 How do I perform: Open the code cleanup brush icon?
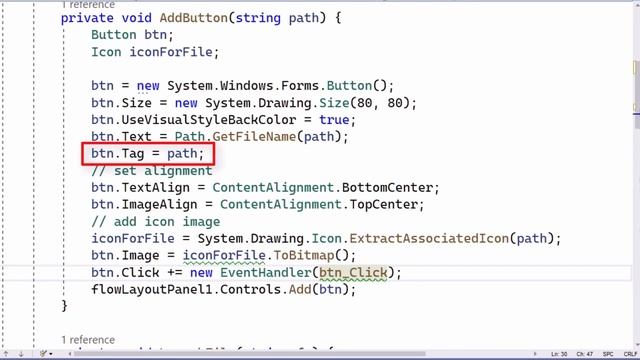click(x=43, y=354)
